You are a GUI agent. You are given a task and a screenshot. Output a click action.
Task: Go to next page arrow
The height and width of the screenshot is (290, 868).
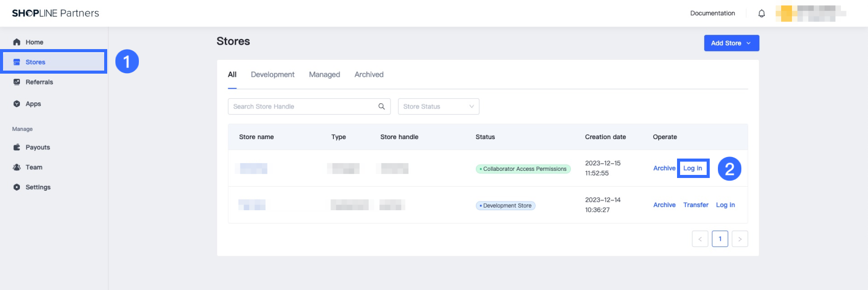pos(740,239)
